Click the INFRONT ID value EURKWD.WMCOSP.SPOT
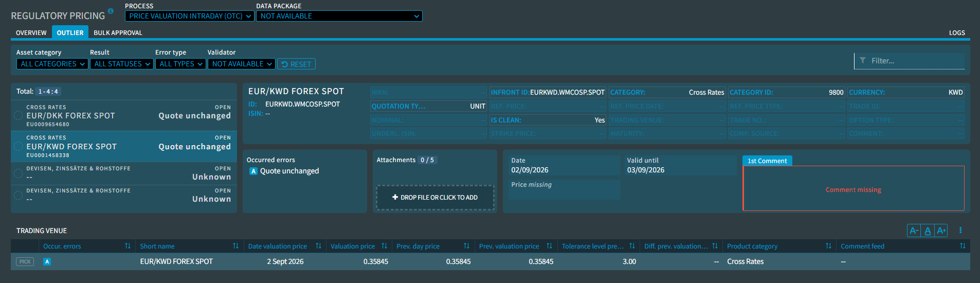The image size is (980, 283). point(567,92)
